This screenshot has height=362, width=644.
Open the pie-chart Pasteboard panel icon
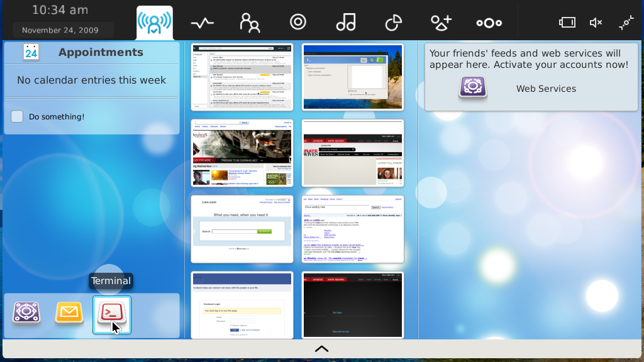click(x=394, y=23)
